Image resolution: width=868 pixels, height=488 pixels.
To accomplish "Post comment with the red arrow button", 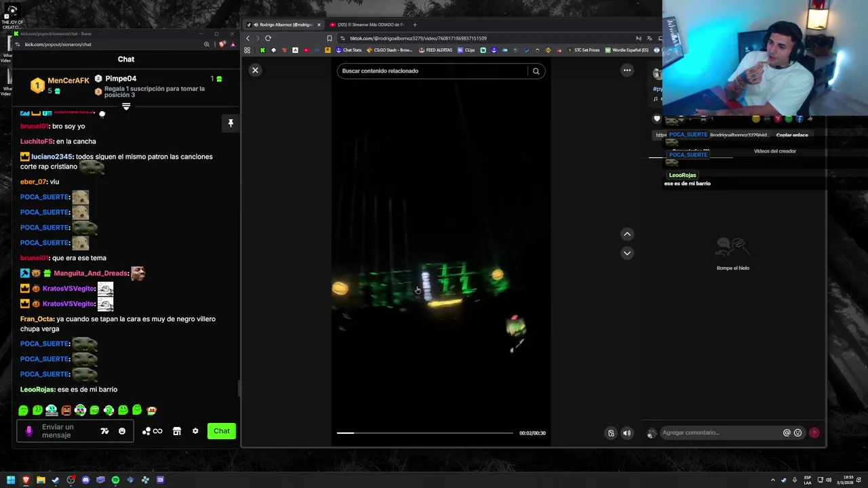I will coord(814,432).
